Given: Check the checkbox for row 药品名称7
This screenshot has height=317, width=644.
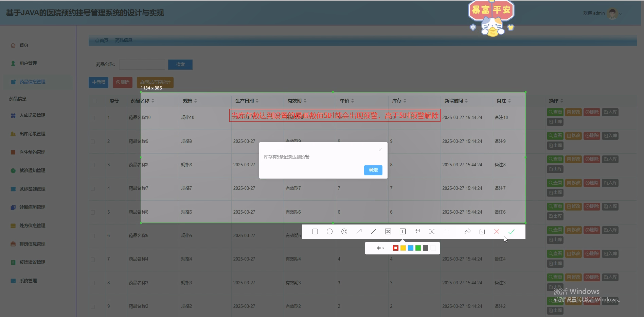Looking at the screenshot, I should click(x=93, y=188).
